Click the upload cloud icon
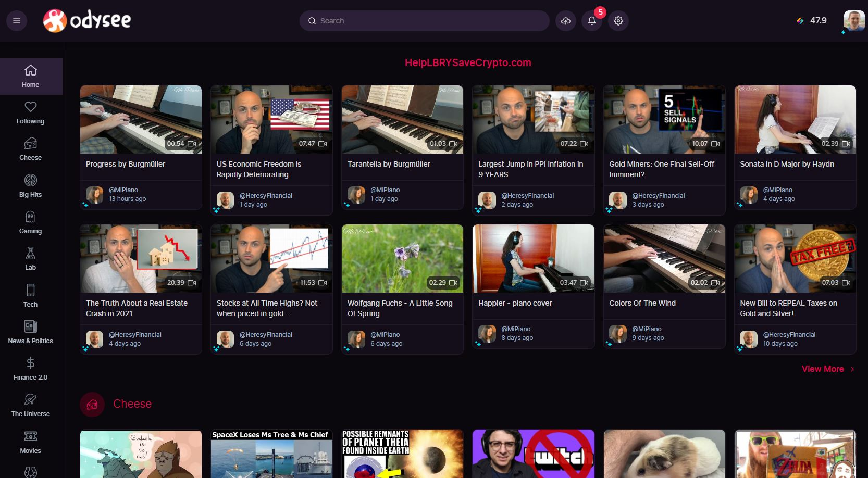 (x=566, y=21)
